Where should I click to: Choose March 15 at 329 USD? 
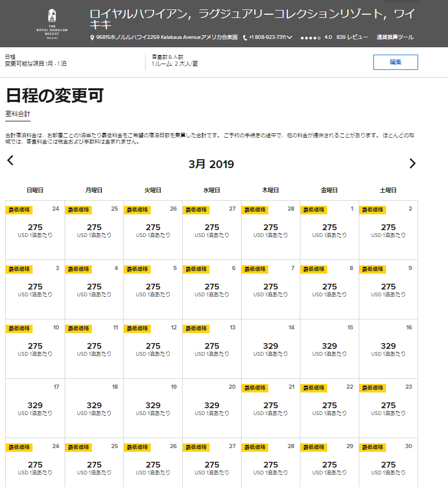pyautogui.click(x=329, y=349)
